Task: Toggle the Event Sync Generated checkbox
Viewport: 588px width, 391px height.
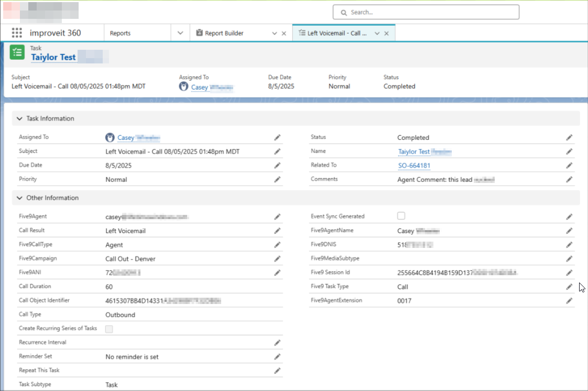Action: point(401,216)
